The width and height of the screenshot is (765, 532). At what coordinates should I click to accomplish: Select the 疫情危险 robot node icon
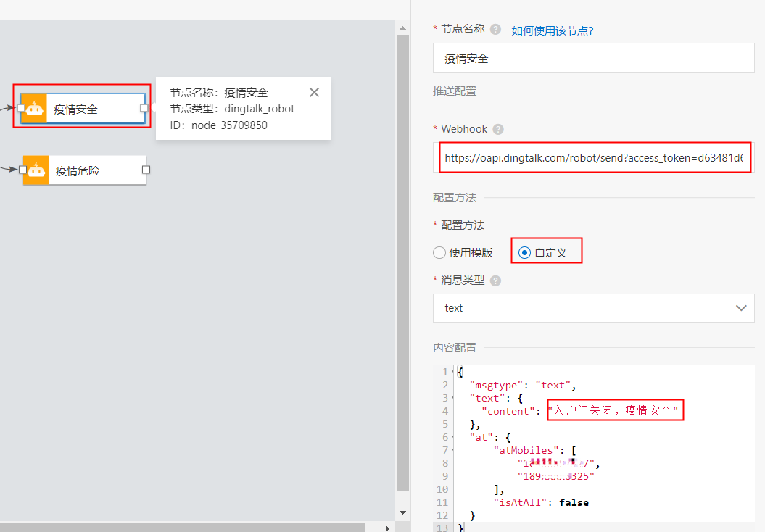pyautogui.click(x=36, y=170)
